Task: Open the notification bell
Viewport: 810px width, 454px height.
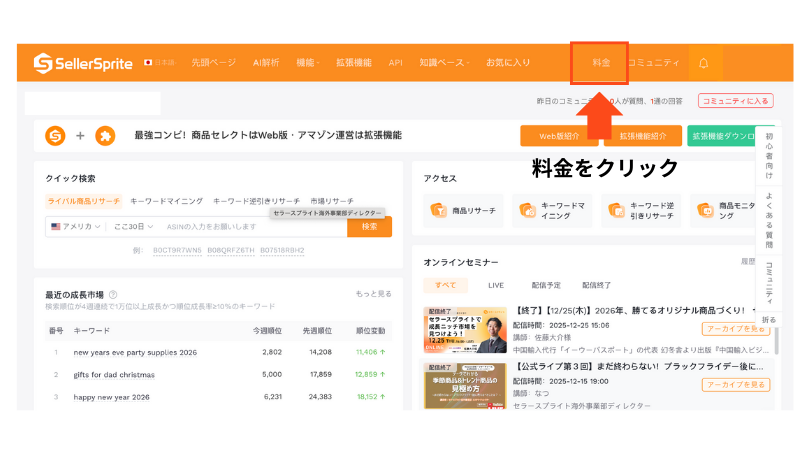Action: [x=703, y=63]
